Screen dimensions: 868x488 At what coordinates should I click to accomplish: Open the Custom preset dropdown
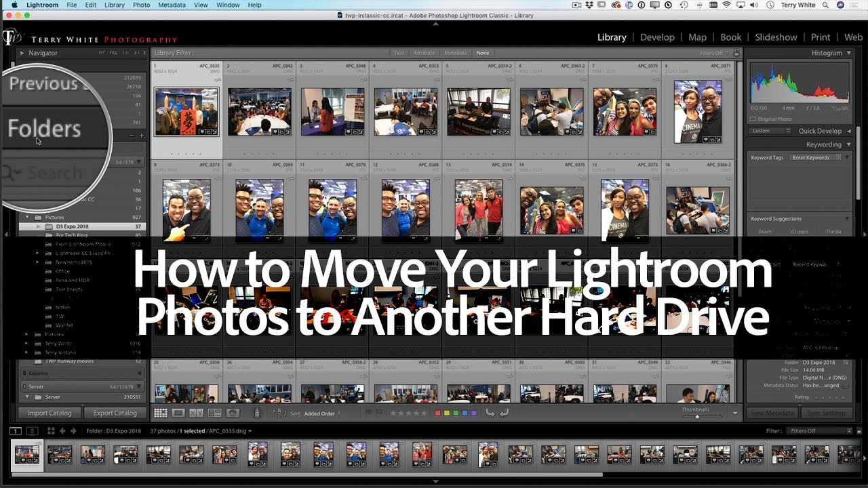click(770, 131)
